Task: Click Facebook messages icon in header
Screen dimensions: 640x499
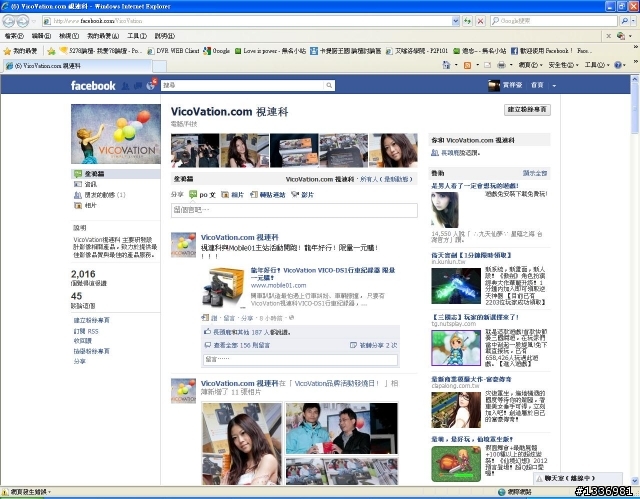Action: (138, 86)
